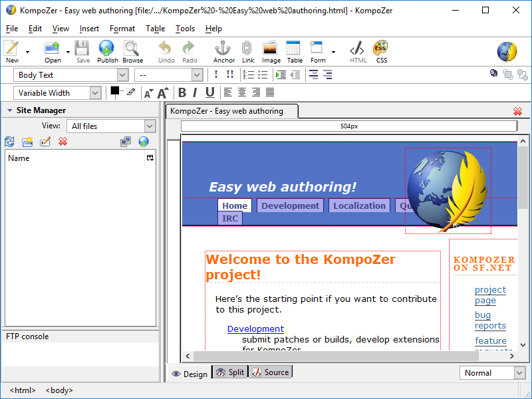This screenshot has height=399, width=532.
Task: Collapse the Site Manager panel triangle
Action: pos(9,110)
